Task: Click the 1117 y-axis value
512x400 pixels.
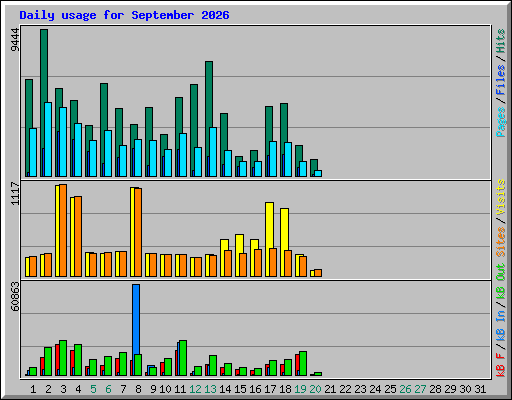Action: (15, 193)
